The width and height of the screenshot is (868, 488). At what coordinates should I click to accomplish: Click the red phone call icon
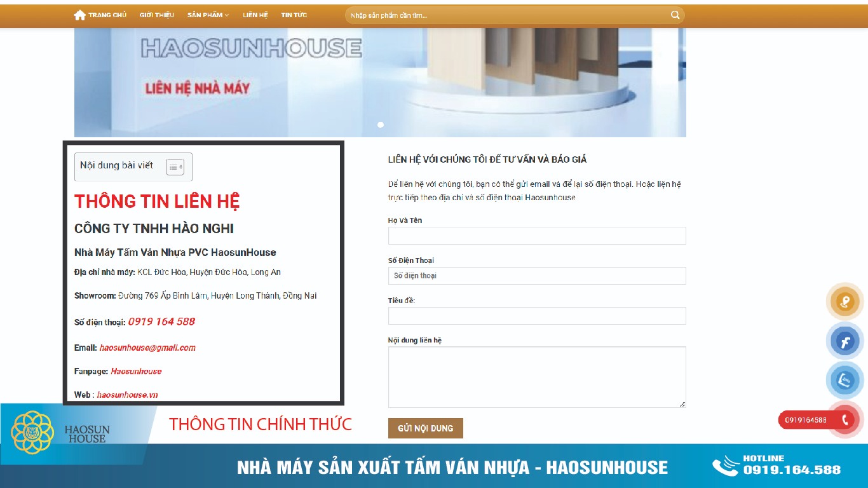pyautogui.click(x=845, y=420)
